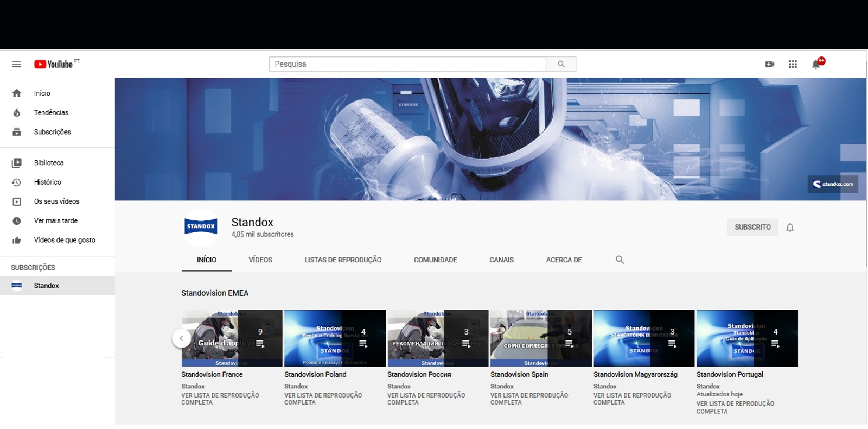
Task: Open the hamburger guide menu
Action: (x=17, y=64)
